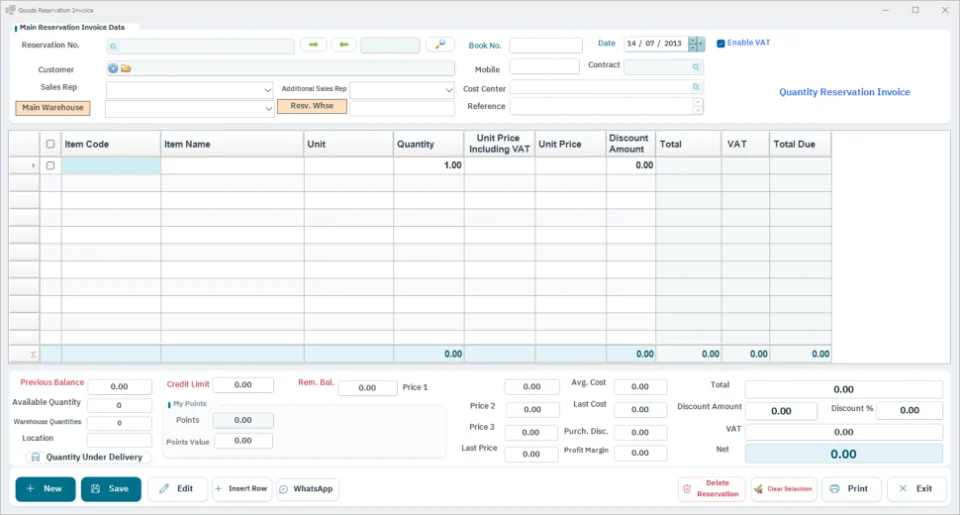The height and width of the screenshot is (515, 960).
Task: Select the Main Reservation Invoice Data tab
Action: 72,28
